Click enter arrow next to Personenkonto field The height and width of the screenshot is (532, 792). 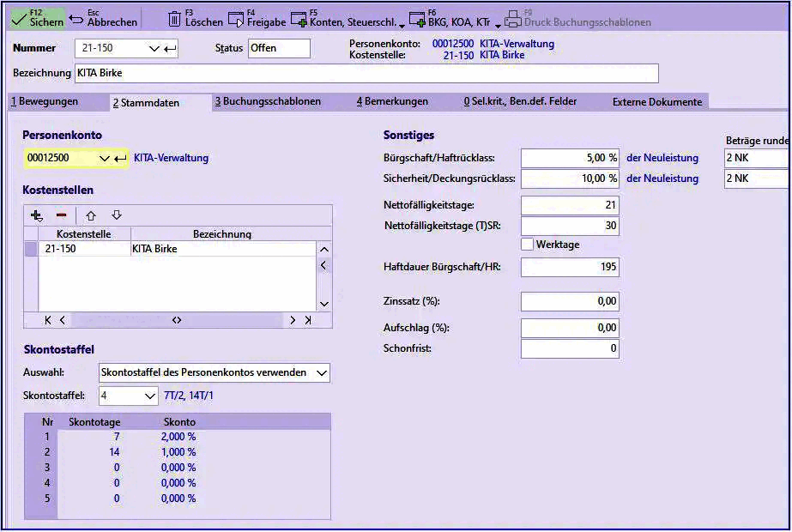[x=120, y=159]
